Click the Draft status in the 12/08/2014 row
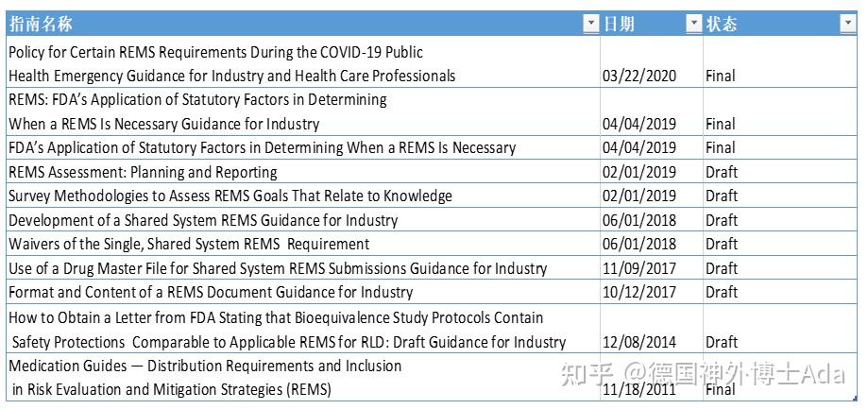 (722, 342)
